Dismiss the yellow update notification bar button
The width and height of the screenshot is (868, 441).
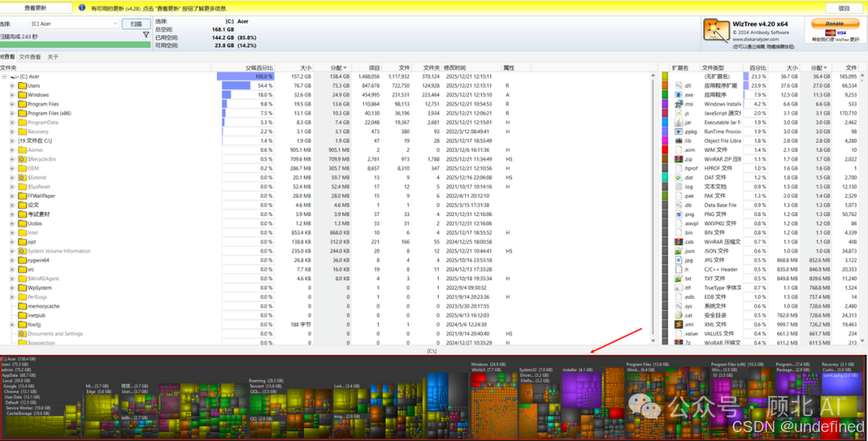point(844,8)
